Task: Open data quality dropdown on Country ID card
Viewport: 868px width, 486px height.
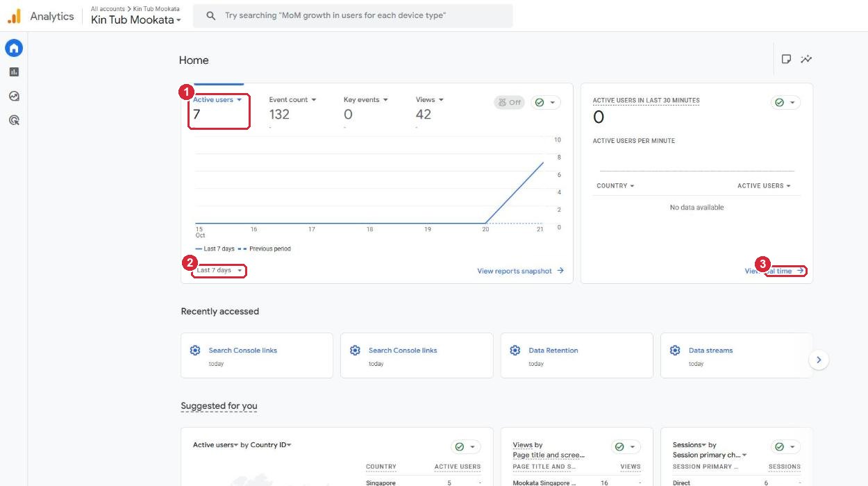Action: (x=466, y=447)
